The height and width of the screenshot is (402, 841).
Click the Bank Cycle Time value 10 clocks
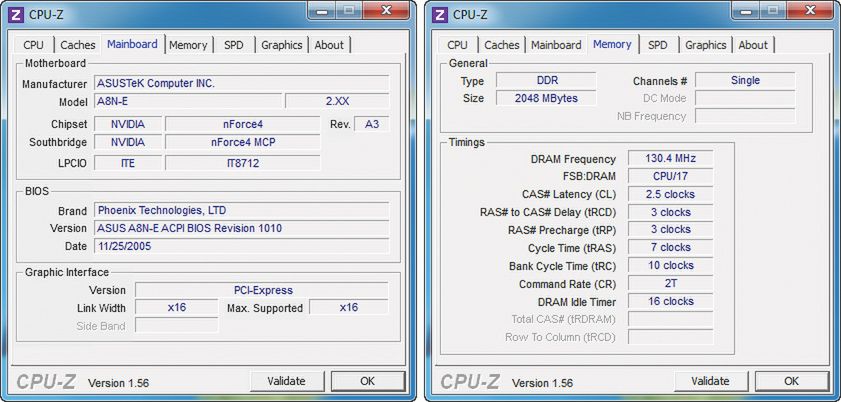tap(670, 265)
